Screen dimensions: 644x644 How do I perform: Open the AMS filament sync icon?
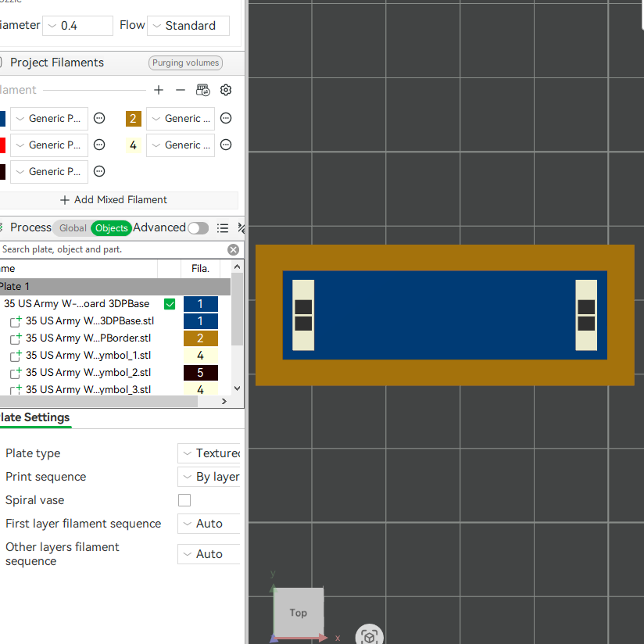203,90
